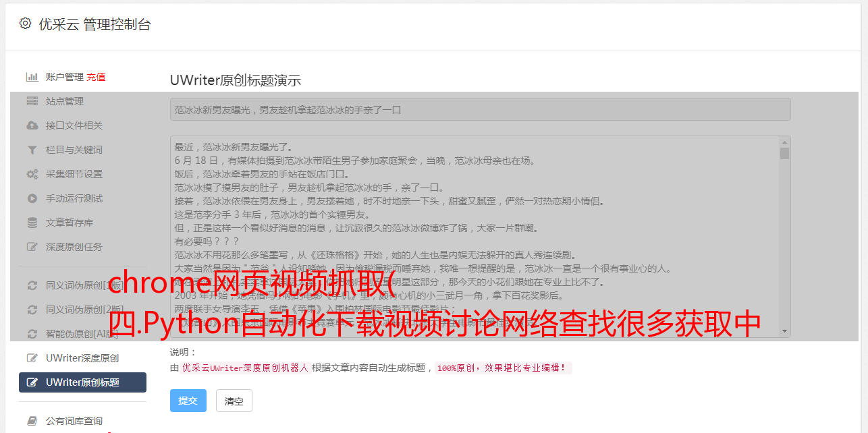Click the play circle icon for 手动运行测试
This screenshot has height=433, width=868.
point(32,198)
